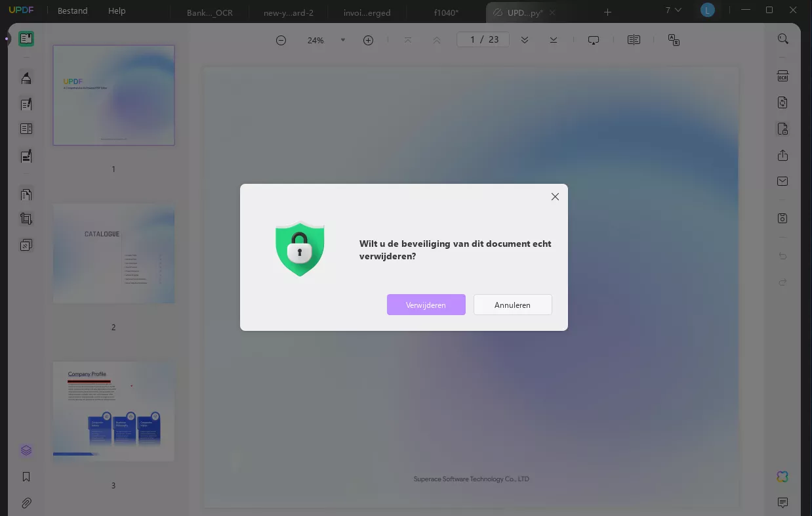Run OCR text recognition
This screenshot has width=812, height=516.
coord(782,75)
